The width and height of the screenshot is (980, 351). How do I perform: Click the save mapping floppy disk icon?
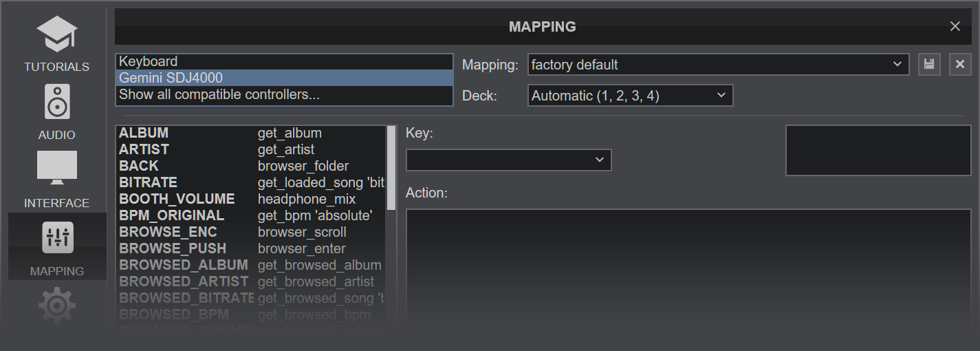[928, 65]
